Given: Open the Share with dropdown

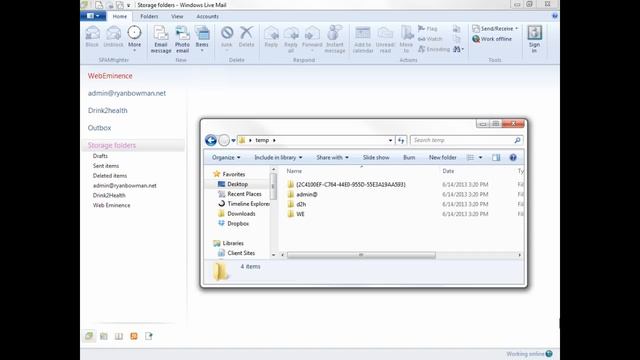Looking at the screenshot, I should pos(332,157).
